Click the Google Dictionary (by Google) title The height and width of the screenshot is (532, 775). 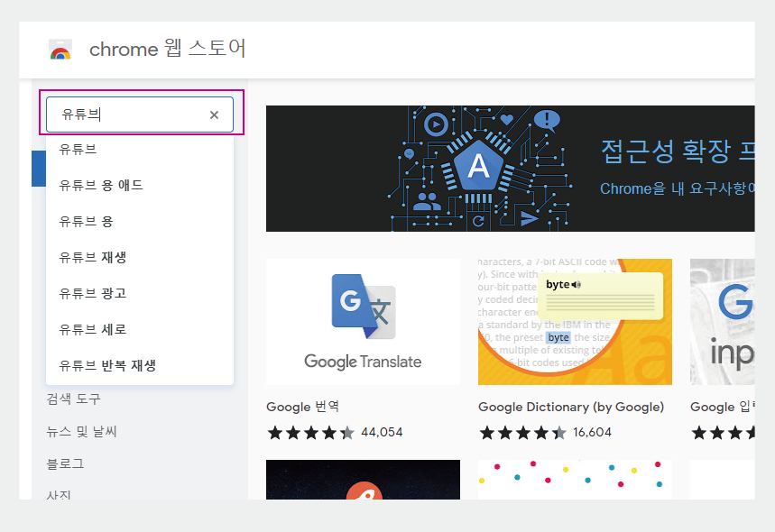tap(571, 407)
